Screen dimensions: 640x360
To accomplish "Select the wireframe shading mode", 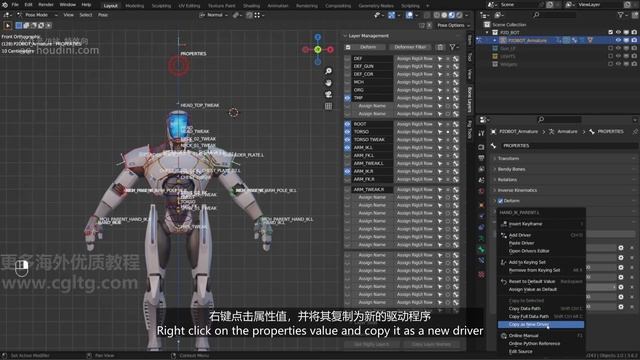I will (x=437, y=15).
